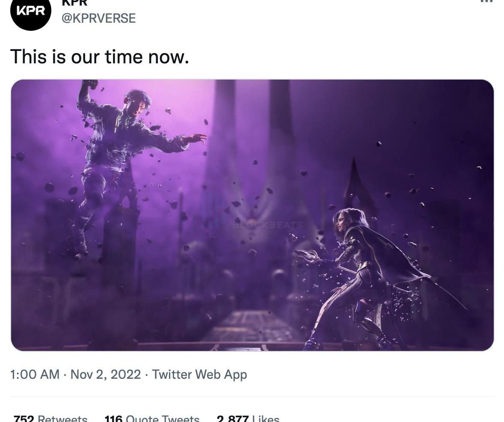Click the Nov 2, 2022 date
The width and height of the screenshot is (504, 422).
pyautogui.click(x=105, y=374)
